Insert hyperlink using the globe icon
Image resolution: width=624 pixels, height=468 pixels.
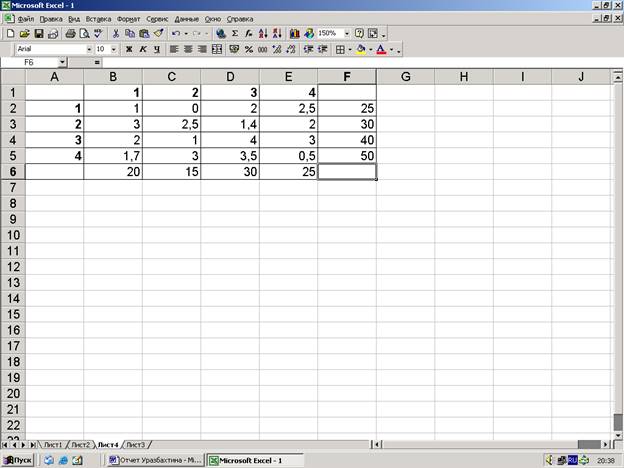[x=221, y=34]
